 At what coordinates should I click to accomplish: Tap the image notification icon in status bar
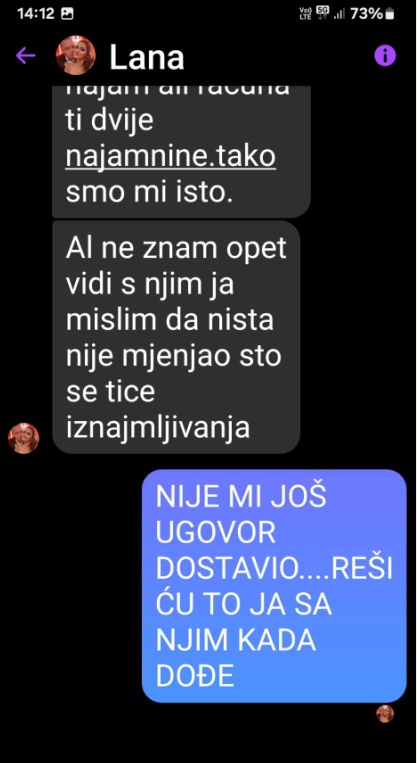point(67,14)
